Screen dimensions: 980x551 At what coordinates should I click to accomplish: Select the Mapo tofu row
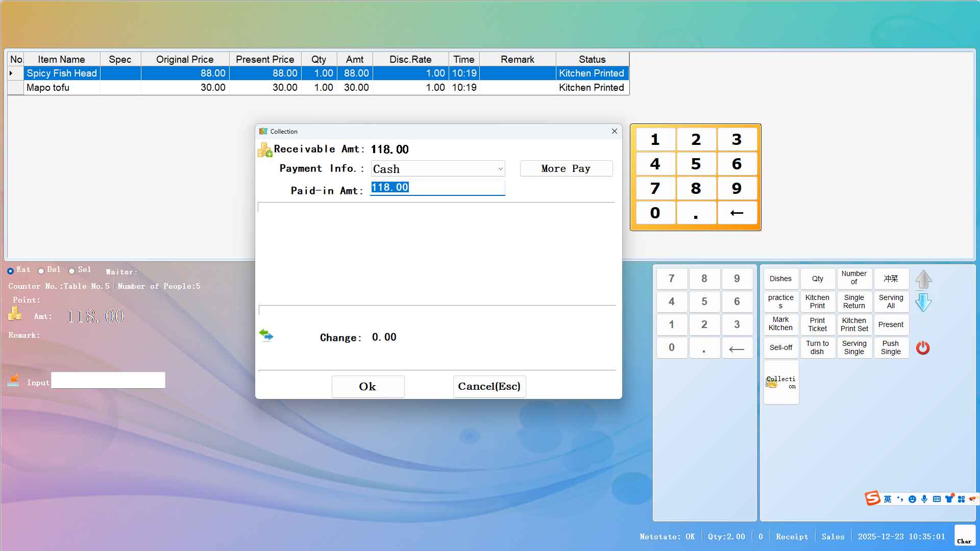click(x=48, y=88)
